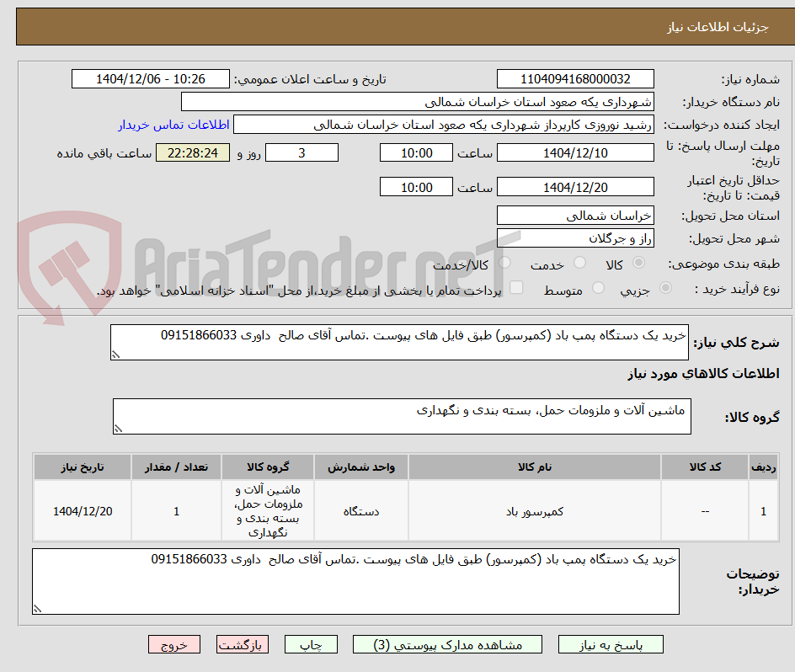Grab resize handle of شرح کلی نیاز box

115,355
